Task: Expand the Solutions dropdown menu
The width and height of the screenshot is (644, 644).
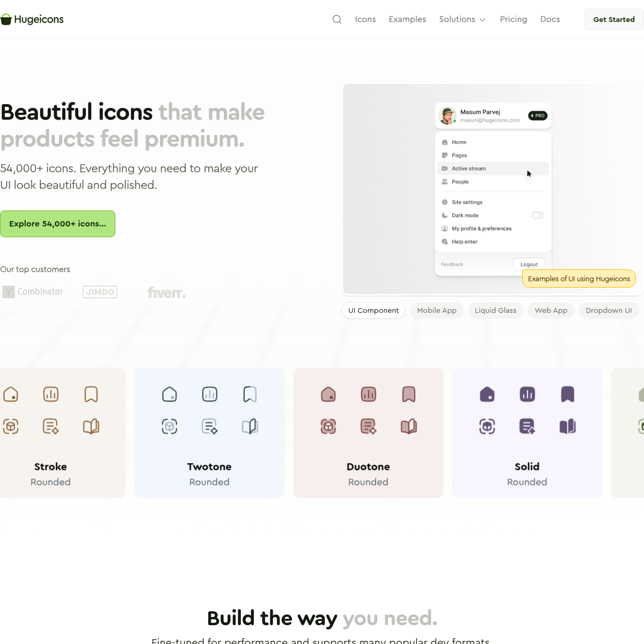Action: click(x=462, y=19)
